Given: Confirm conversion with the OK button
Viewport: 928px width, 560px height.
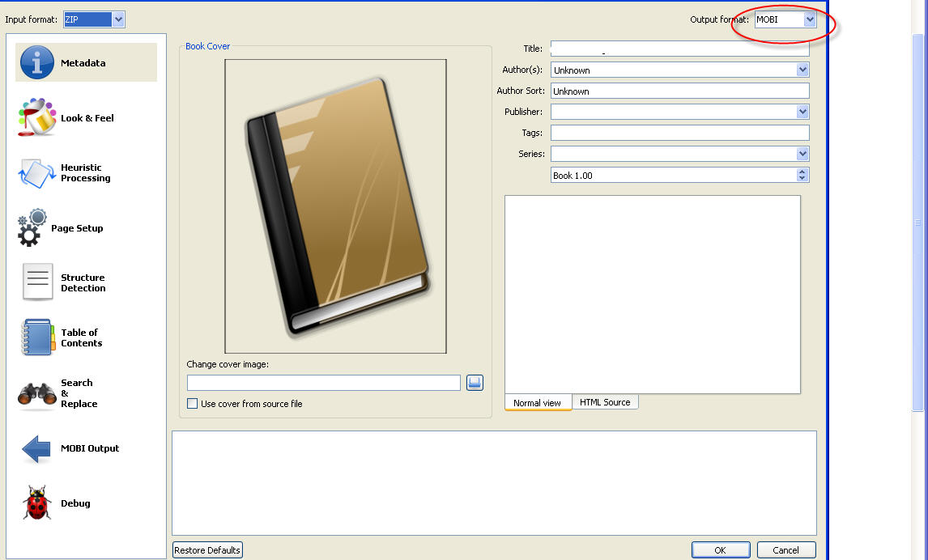Looking at the screenshot, I should click(x=720, y=550).
